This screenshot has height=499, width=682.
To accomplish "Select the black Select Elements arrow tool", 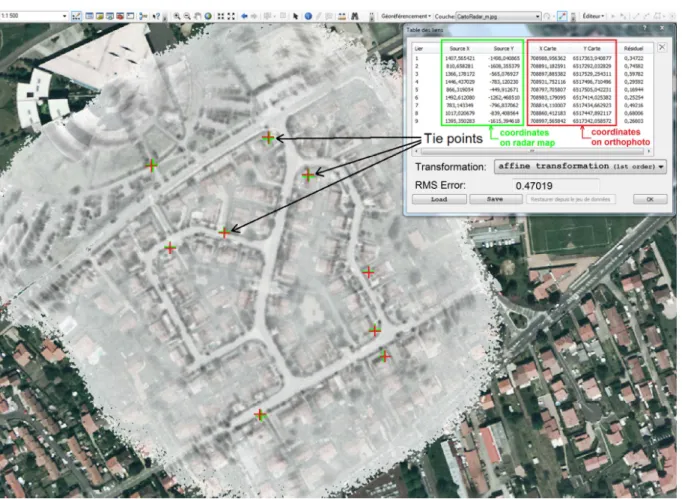I will click(295, 16).
